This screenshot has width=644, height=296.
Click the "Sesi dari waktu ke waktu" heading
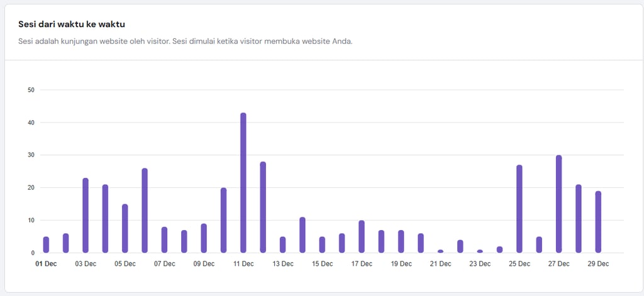coord(70,25)
